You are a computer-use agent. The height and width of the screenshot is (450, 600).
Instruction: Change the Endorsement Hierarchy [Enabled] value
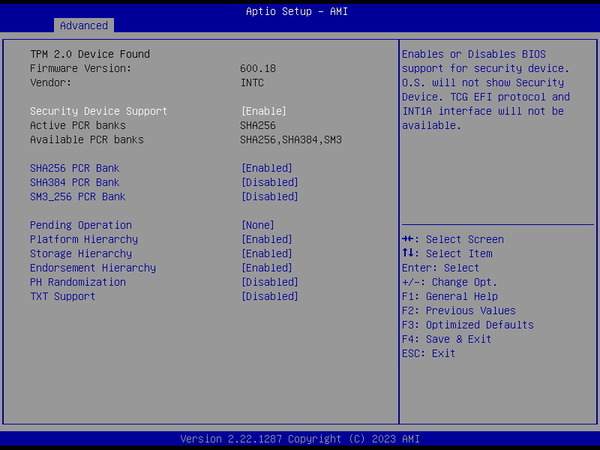coord(267,268)
